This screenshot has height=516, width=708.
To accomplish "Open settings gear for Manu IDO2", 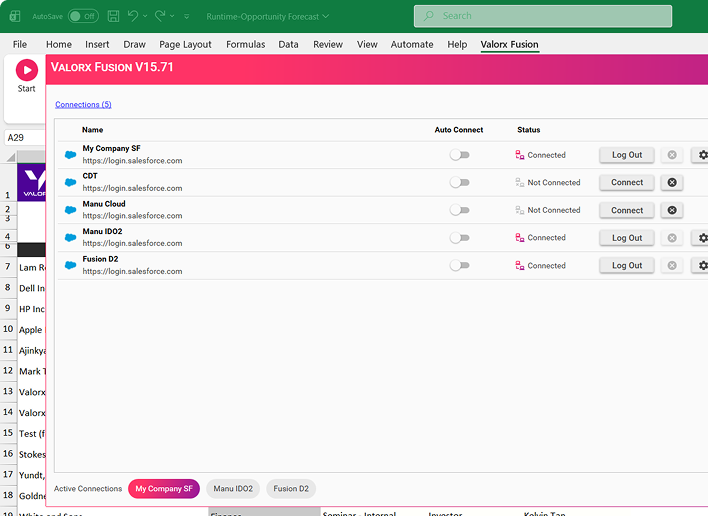I will click(701, 237).
